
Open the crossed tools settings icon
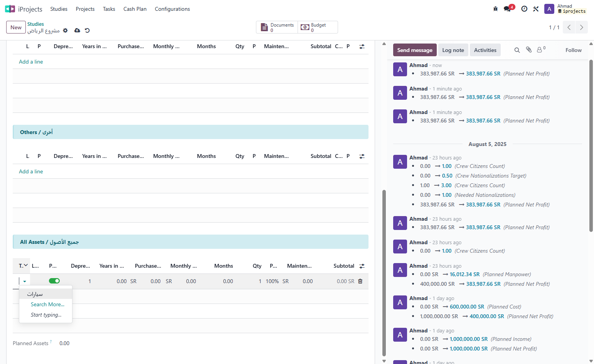[x=536, y=9]
